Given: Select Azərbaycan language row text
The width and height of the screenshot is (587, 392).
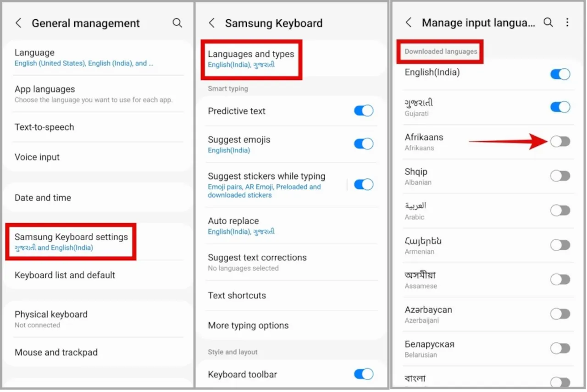Looking at the screenshot, I should click(x=428, y=315).
